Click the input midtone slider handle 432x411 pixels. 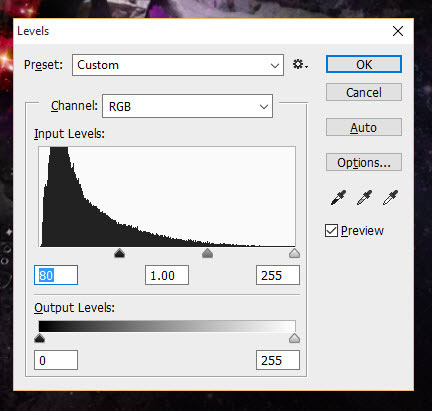click(x=207, y=253)
